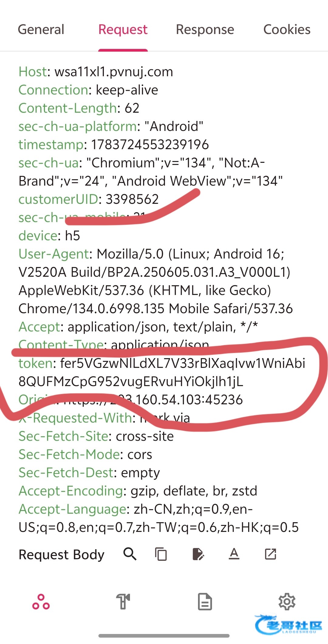Screen dimensions: 328x644
Task: Copy request body with the copy icon
Action: point(161,554)
